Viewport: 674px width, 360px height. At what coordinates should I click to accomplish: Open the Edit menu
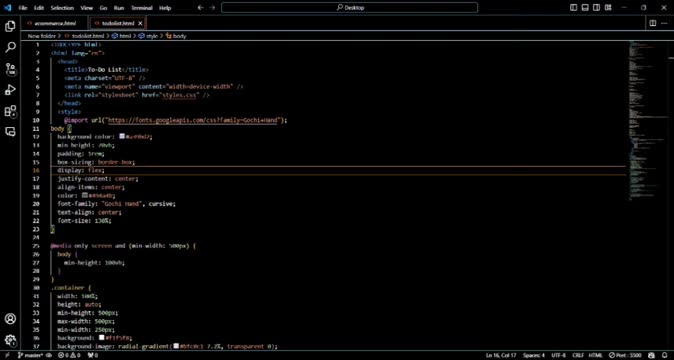pos(39,8)
